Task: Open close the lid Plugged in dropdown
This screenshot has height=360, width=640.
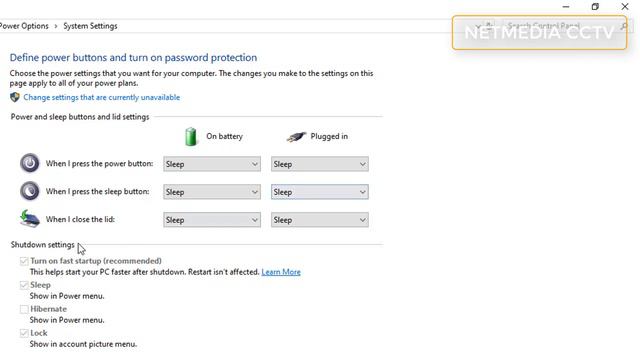Action: 320,220
